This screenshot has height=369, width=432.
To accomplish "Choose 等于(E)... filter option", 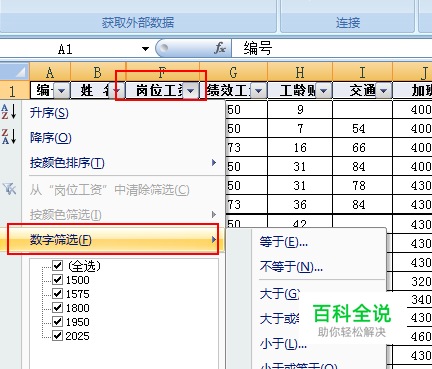I will point(284,242).
